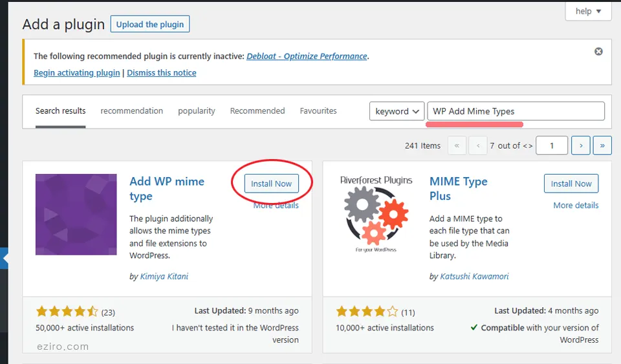Click the current page number field

[552, 145]
